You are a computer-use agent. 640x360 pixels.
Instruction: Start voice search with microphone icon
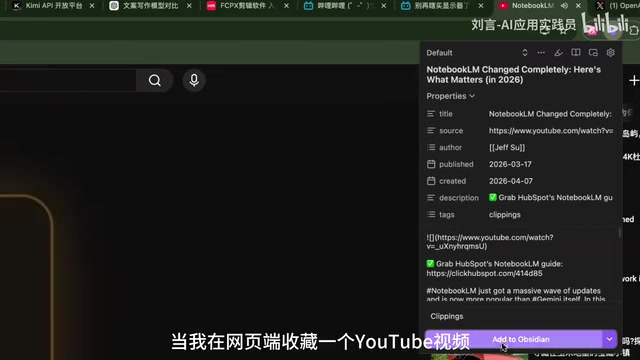coord(194,80)
